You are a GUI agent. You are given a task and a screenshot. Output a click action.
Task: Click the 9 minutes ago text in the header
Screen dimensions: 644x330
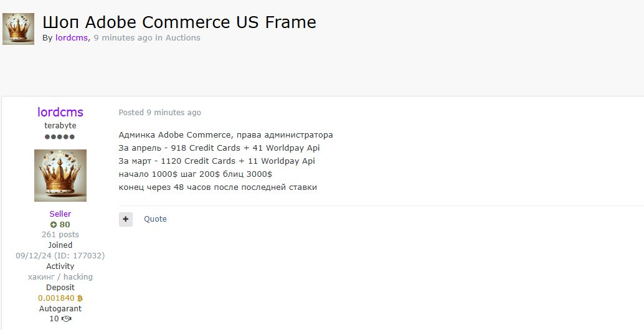coord(123,38)
